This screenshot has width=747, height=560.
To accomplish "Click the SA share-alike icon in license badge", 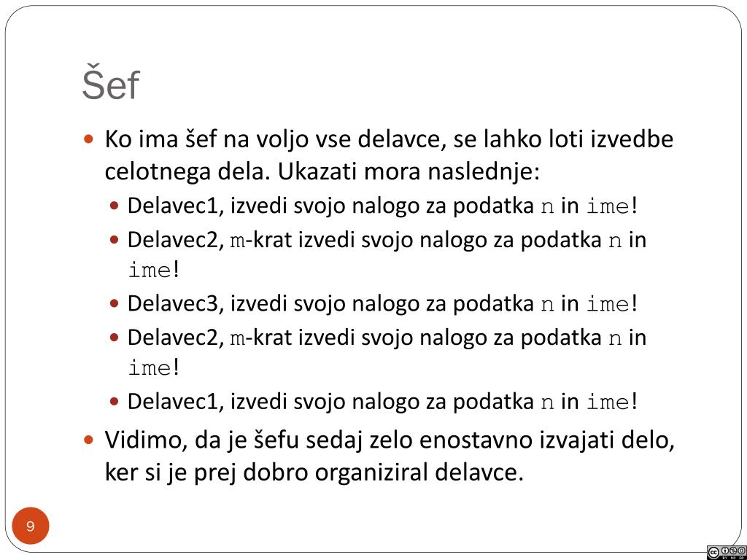I will coord(741,551).
